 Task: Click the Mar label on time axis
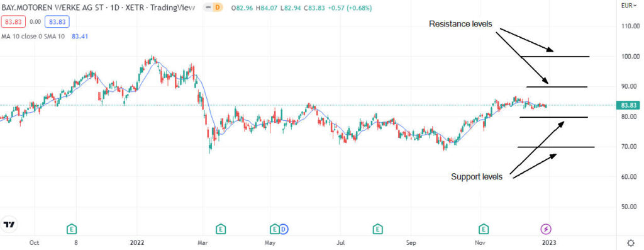click(202, 242)
